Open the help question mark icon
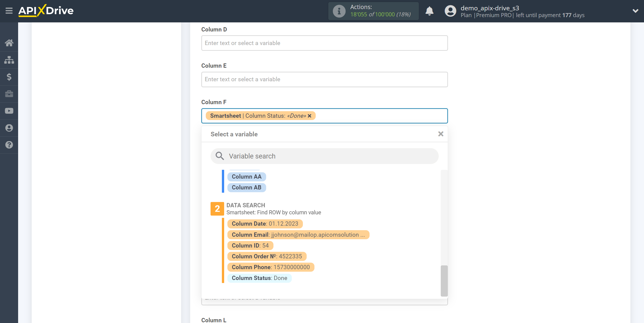The width and height of the screenshot is (644, 323). pos(9,145)
